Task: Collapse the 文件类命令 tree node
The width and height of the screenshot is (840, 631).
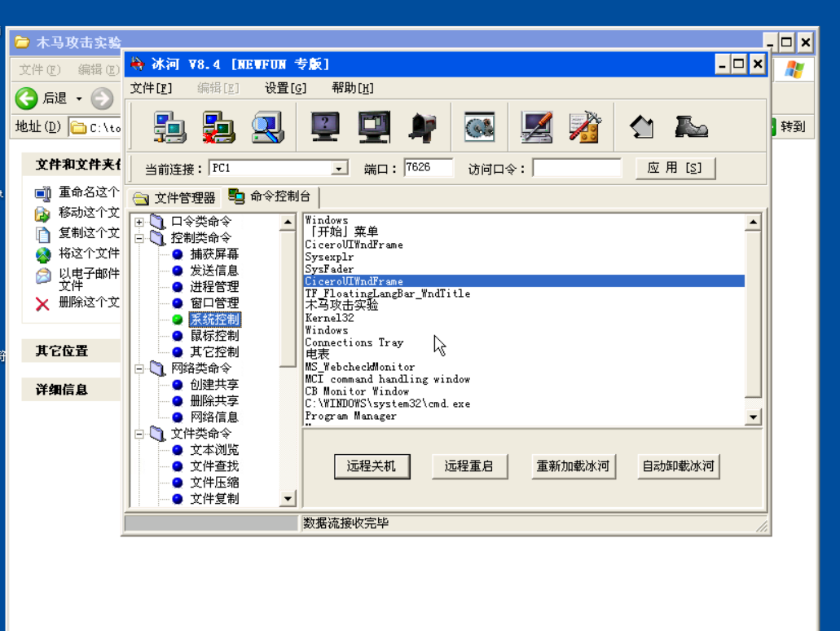Action: tap(139, 434)
